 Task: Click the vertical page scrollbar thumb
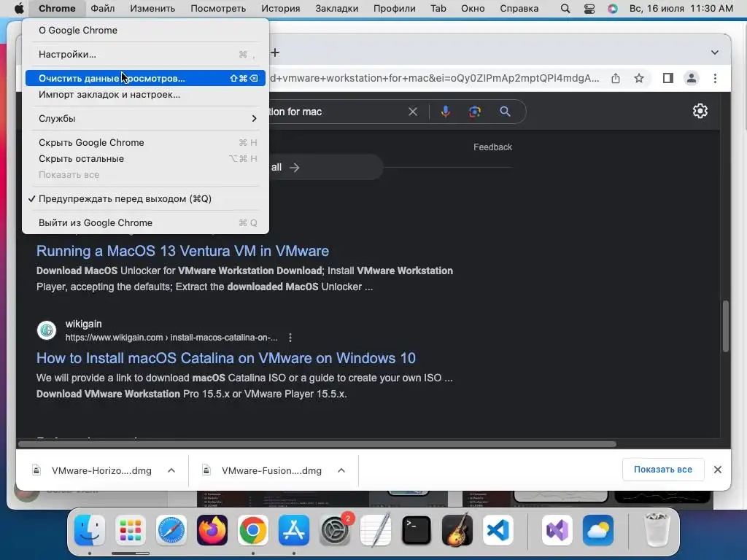coord(726,326)
